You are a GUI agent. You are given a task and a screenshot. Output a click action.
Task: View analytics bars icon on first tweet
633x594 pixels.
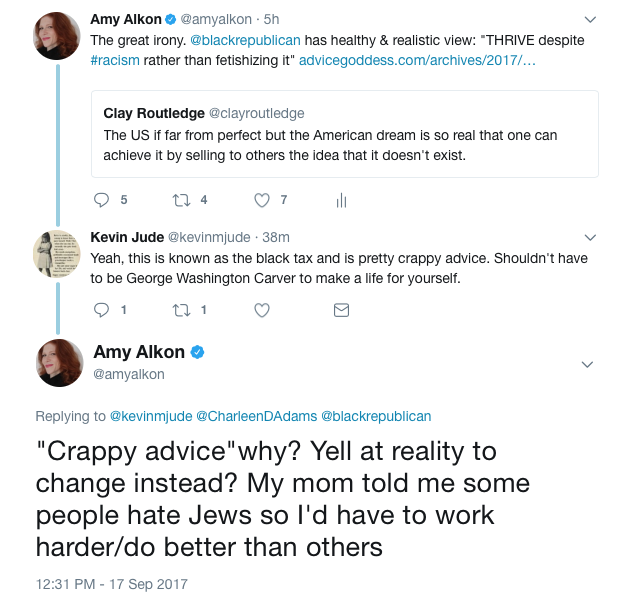coord(341,200)
